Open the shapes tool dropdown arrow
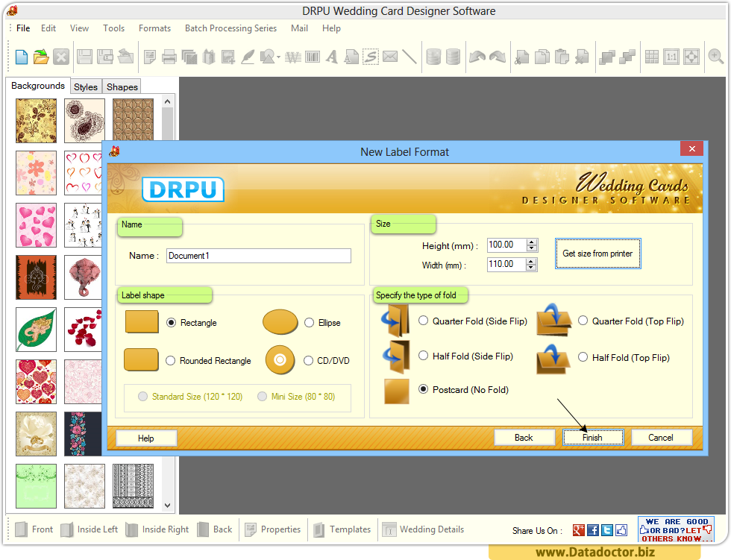The image size is (731, 560). coord(278,57)
